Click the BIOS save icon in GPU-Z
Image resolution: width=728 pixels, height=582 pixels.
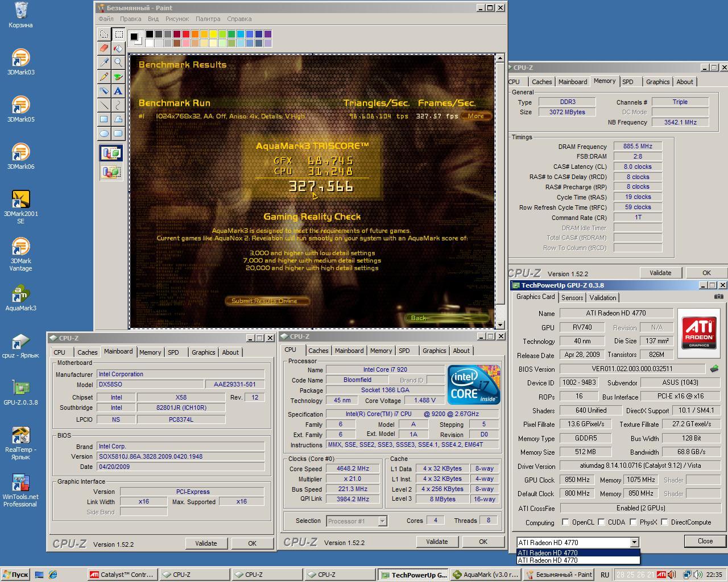tap(714, 369)
